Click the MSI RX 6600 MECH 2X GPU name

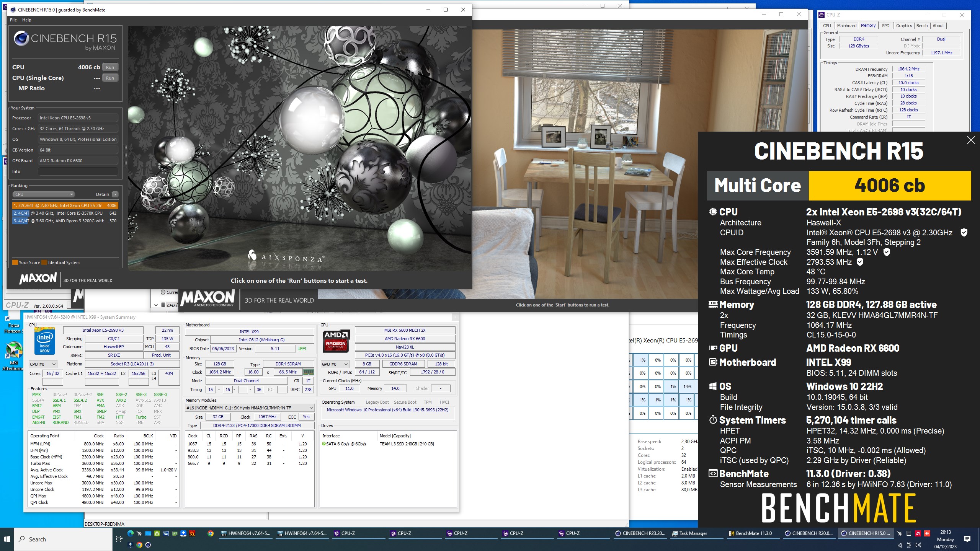point(405,330)
